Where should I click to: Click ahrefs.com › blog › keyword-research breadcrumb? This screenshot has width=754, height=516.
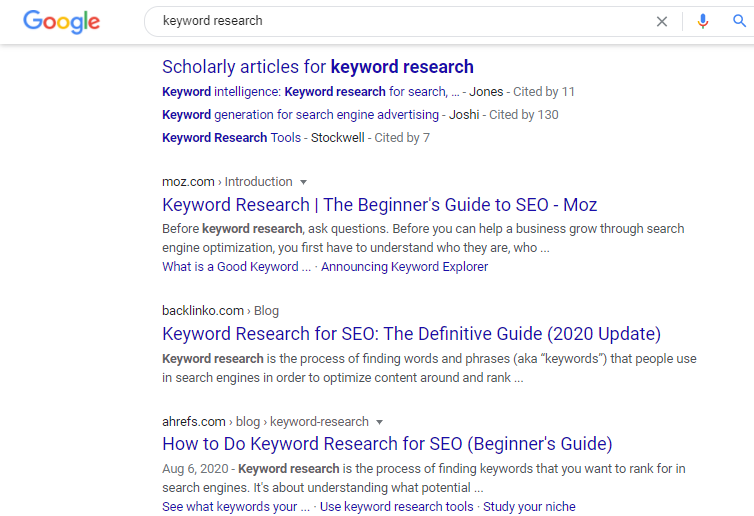coord(265,422)
